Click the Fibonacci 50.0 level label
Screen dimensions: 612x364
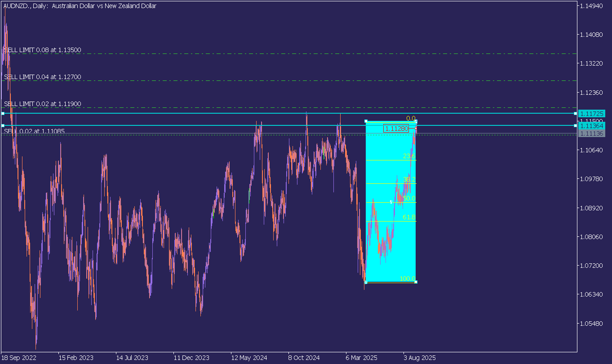409,198
